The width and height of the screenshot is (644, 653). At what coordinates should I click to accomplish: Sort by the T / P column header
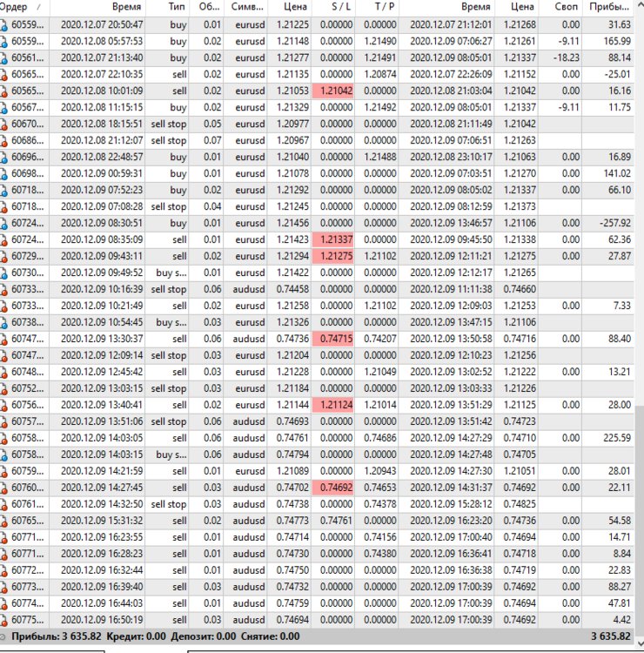377,7
